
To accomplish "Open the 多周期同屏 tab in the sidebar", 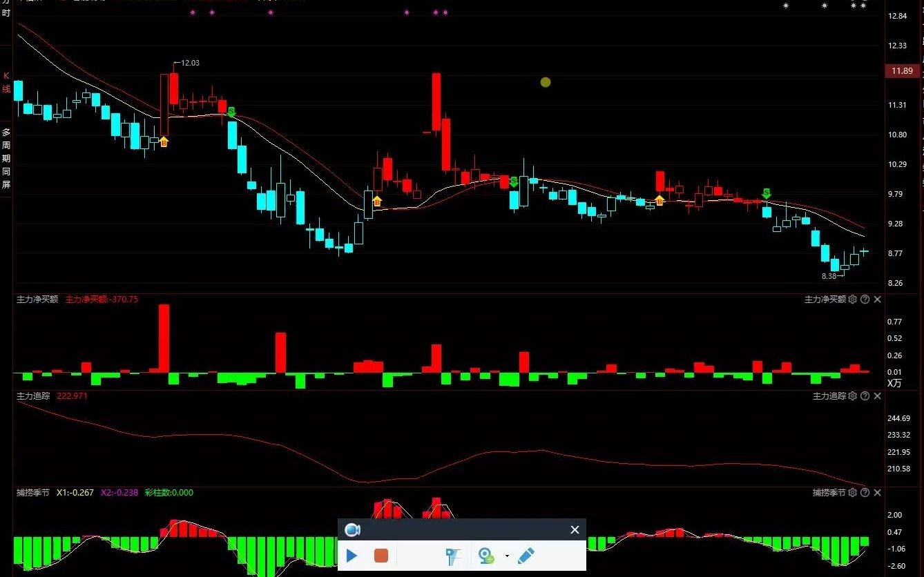I will point(6,159).
